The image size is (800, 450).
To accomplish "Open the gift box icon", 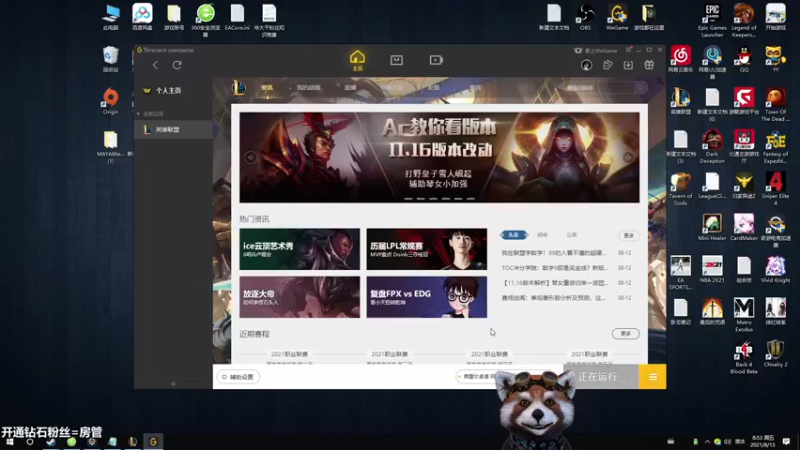I will click(649, 65).
